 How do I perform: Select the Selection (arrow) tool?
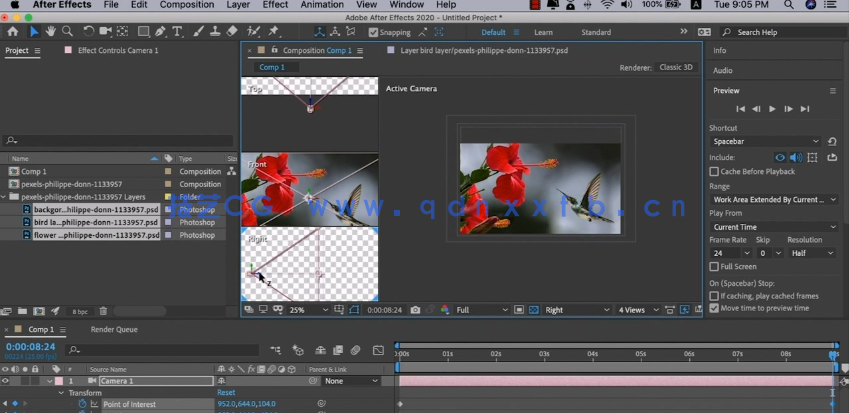34,31
